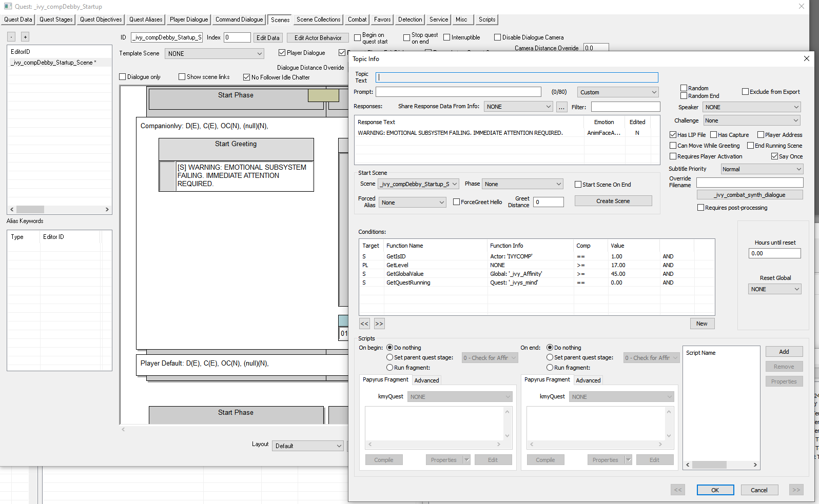819x504 pixels.
Task: Select On begin Run fragment radio
Action: [x=390, y=368]
